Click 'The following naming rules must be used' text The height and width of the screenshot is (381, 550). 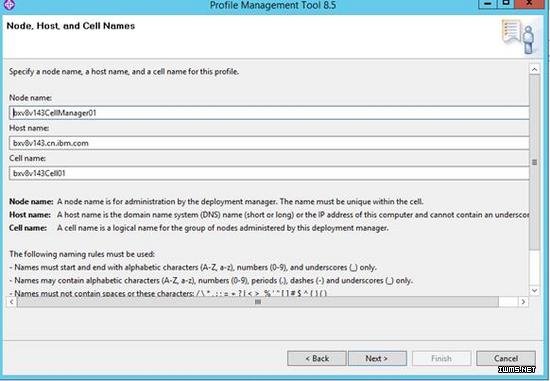[82, 254]
